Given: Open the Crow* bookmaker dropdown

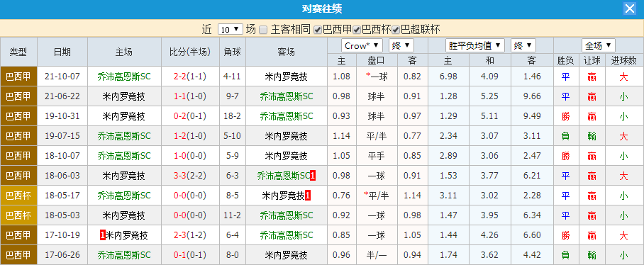Looking at the screenshot, I should (x=362, y=45).
